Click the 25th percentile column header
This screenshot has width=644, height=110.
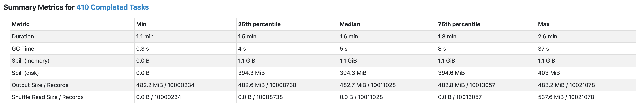click(x=259, y=24)
